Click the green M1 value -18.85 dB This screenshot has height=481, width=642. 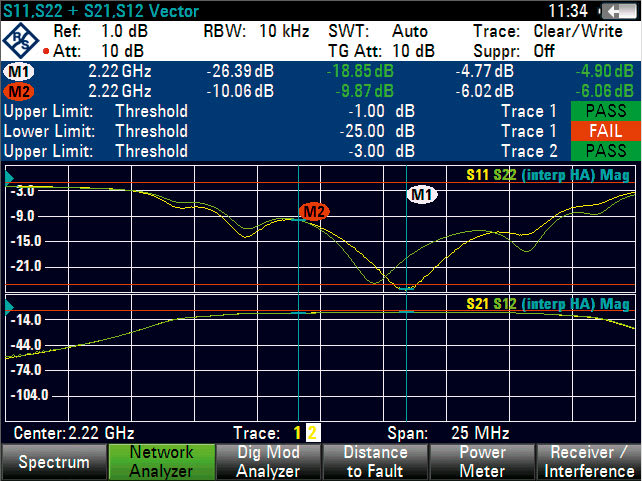coord(360,71)
